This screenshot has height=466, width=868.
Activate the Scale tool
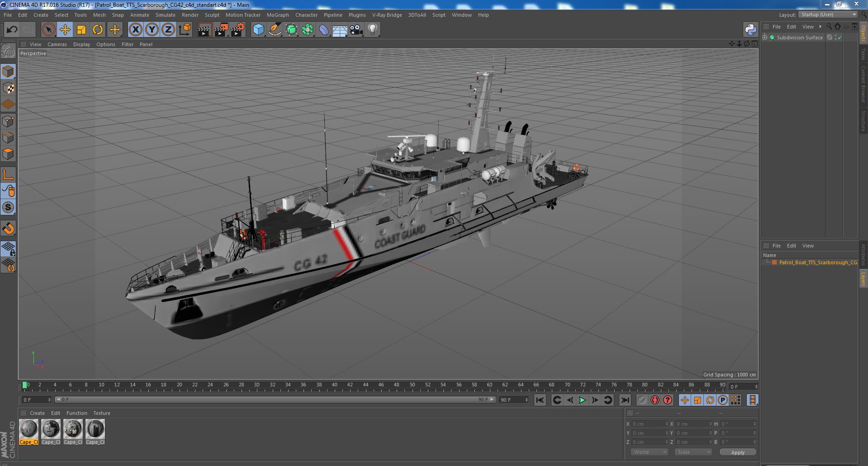click(x=81, y=30)
